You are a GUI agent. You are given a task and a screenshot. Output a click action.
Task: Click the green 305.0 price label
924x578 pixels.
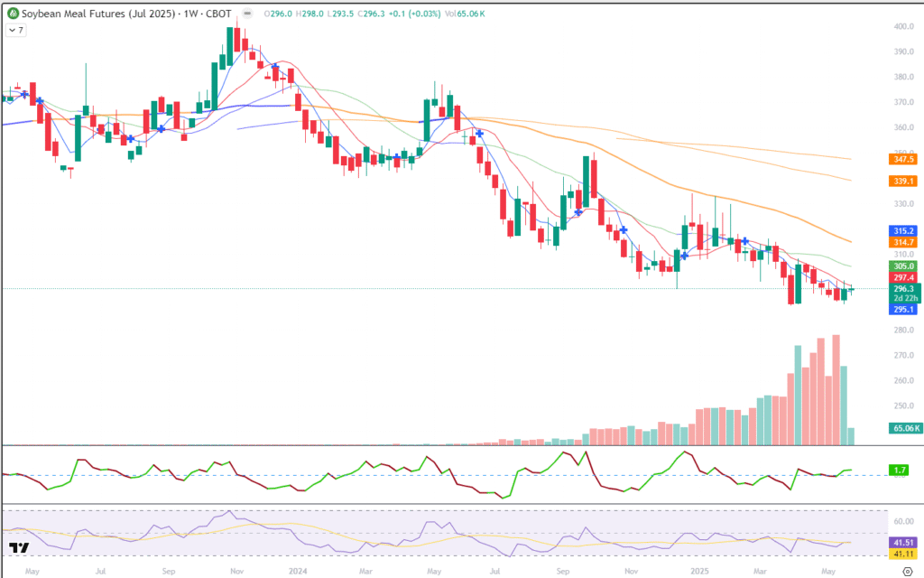[x=902, y=266]
